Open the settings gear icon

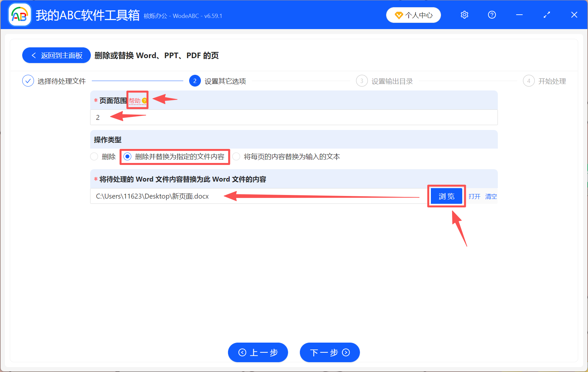tap(464, 15)
